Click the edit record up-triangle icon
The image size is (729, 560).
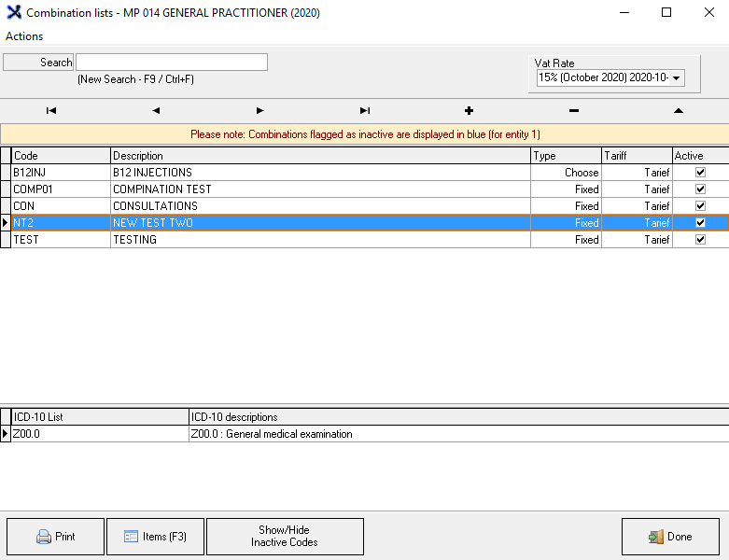coord(678,110)
